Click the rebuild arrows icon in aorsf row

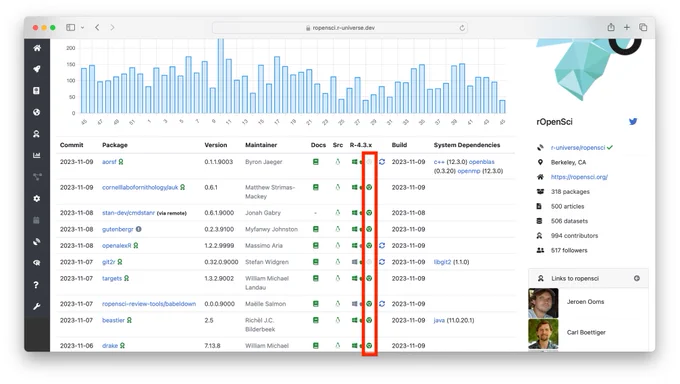(x=382, y=162)
